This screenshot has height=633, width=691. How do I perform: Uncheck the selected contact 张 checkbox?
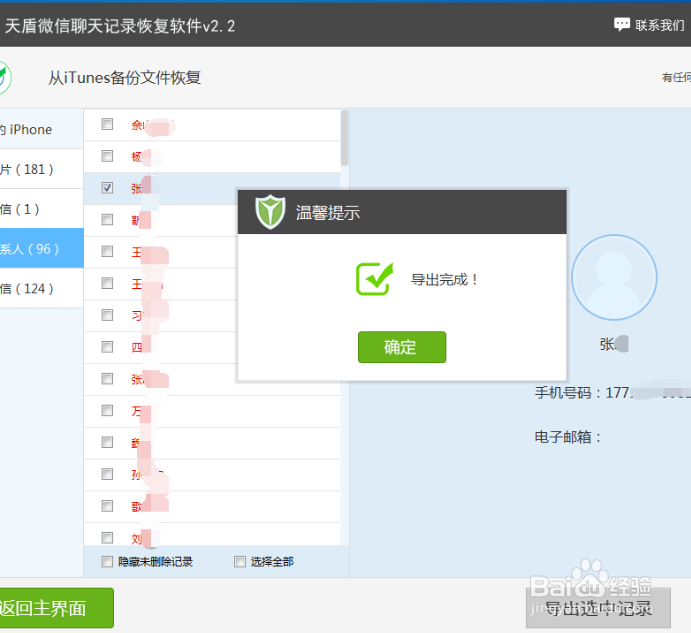pos(107,188)
